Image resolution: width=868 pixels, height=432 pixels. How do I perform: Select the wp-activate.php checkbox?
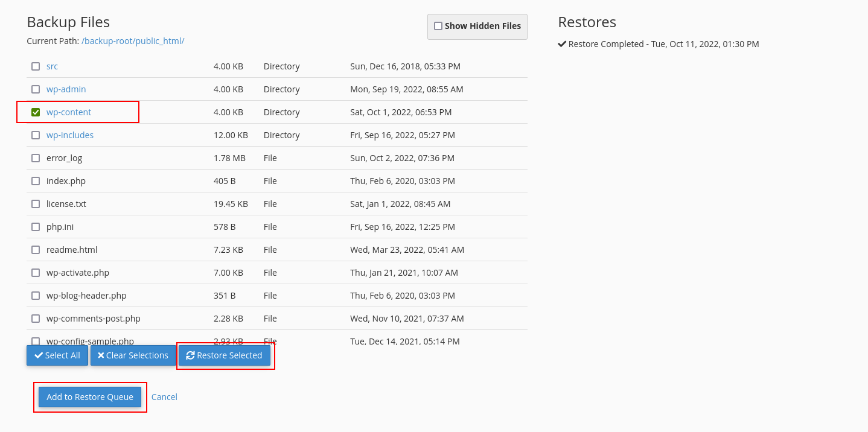(35, 272)
